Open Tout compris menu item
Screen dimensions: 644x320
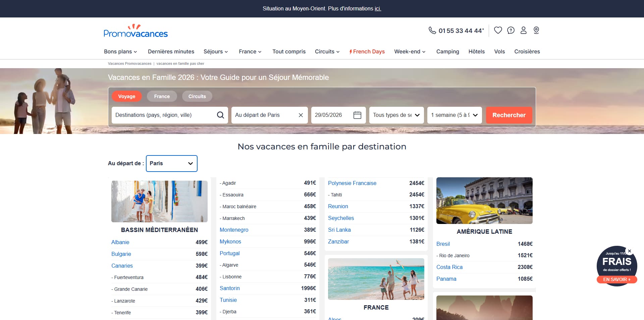pyautogui.click(x=289, y=51)
